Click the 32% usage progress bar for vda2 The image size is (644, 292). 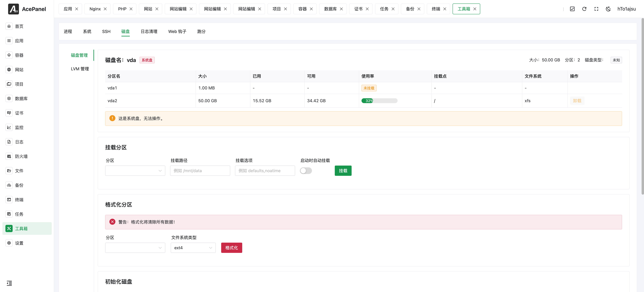tap(379, 101)
